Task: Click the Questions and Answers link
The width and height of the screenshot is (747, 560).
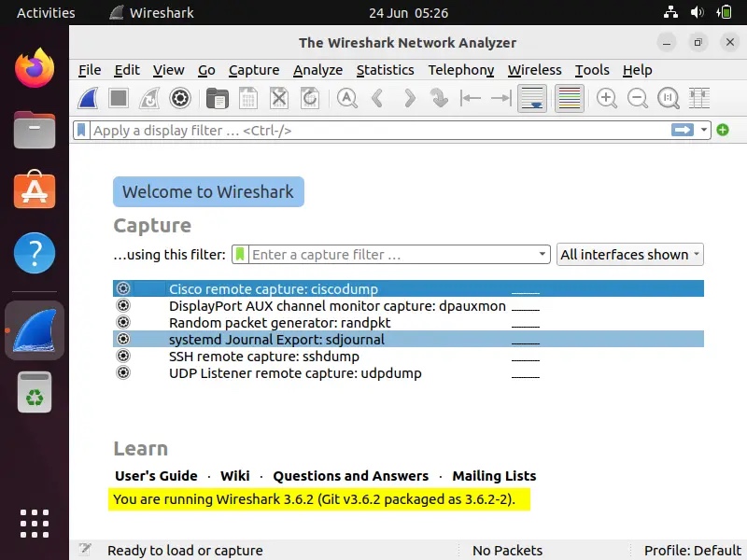Action: tap(351, 475)
